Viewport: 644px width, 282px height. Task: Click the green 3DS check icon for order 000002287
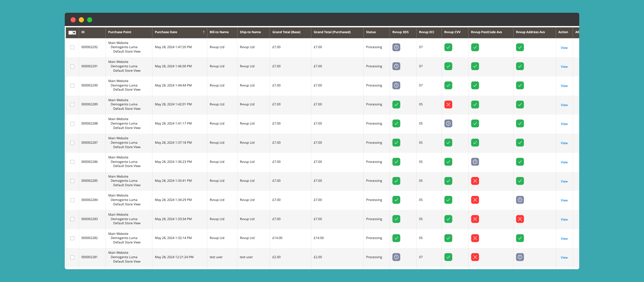click(x=396, y=143)
